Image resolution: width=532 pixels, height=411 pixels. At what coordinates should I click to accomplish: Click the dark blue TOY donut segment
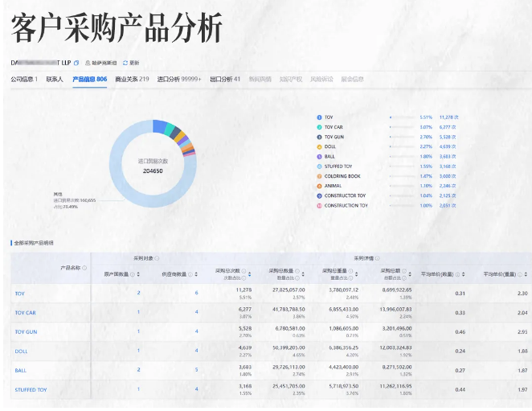pos(159,125)
